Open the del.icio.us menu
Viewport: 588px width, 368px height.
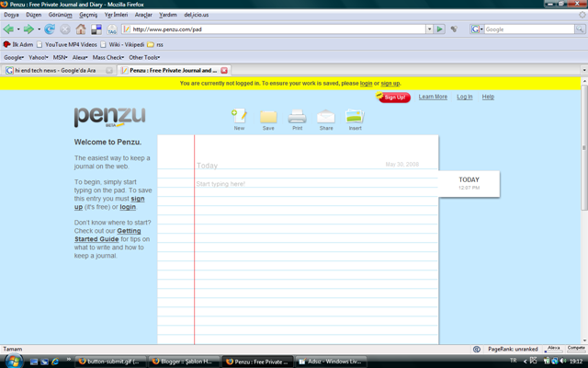[x=196, y=15]
